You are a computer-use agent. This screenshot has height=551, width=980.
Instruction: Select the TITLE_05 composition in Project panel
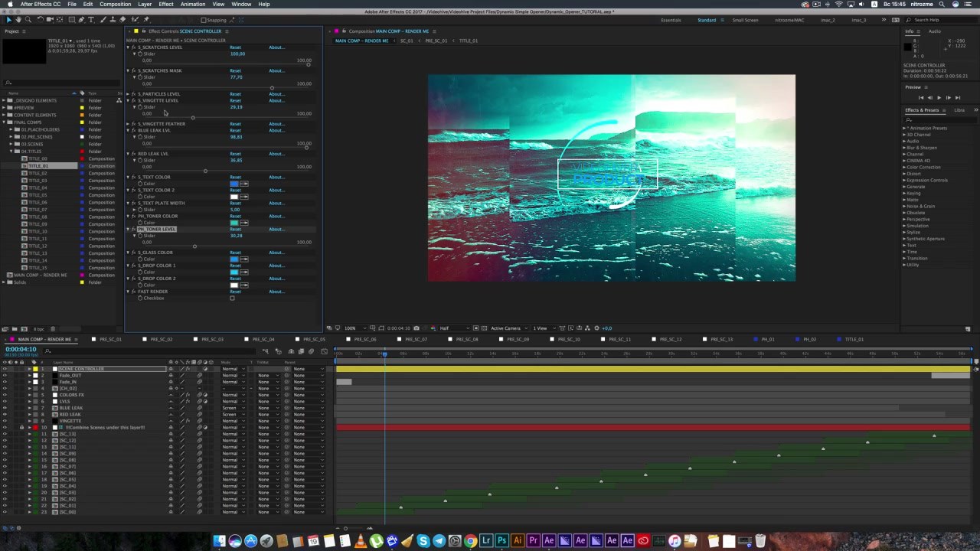point(38,195)
